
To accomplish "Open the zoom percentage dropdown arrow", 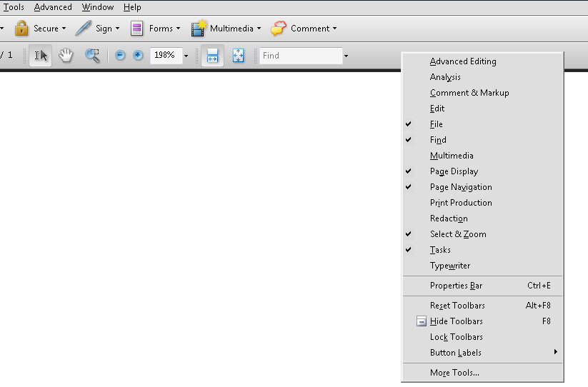I will click(x=186, y=56).
